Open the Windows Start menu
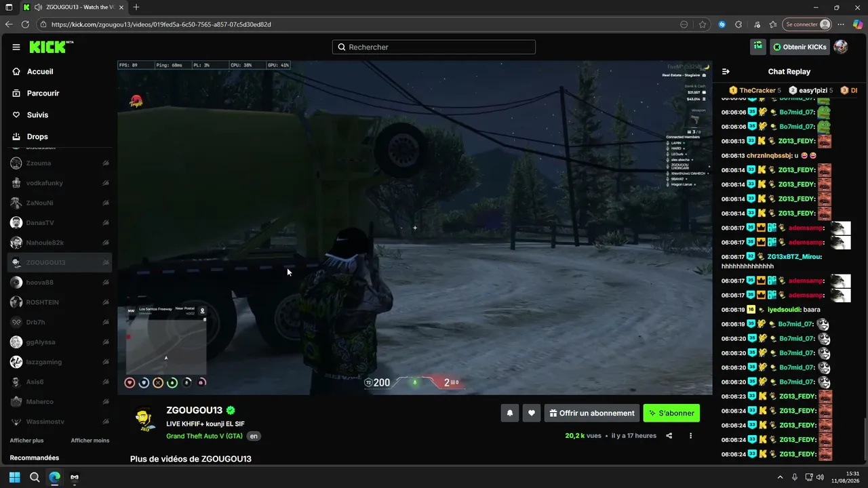868x488 pixels. (x=14, y=477)
